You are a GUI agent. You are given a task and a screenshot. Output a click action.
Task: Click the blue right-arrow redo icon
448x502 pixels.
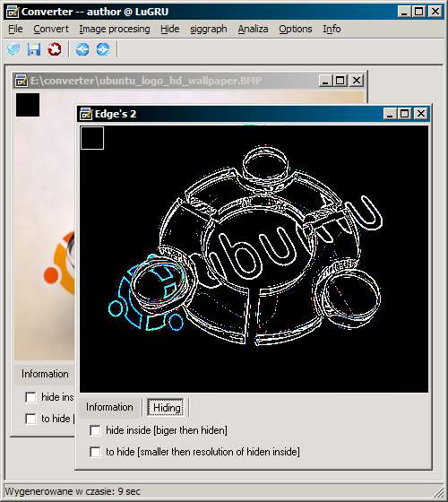103,49
